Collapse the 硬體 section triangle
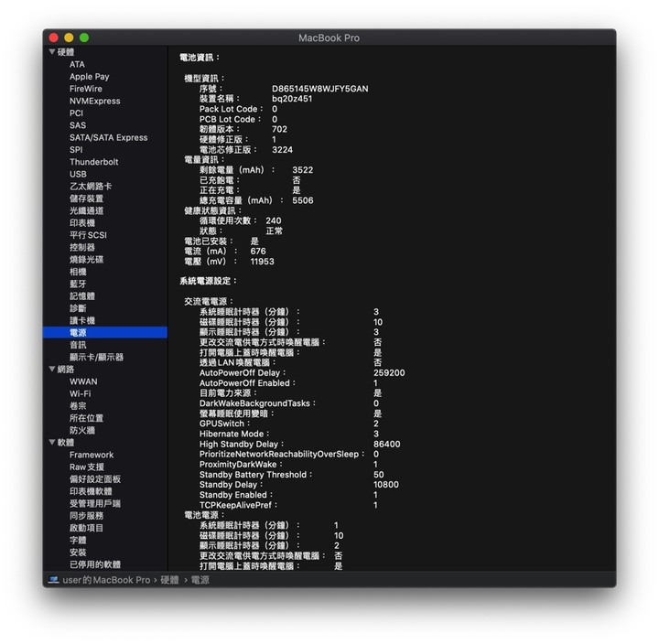This screenshot has width=659, height=644. pyautogui.click(x=52, y=51)
